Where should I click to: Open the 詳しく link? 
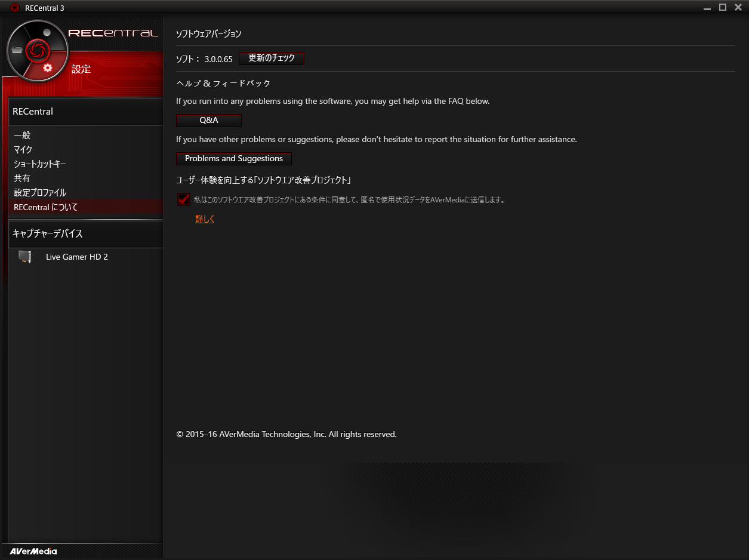[x=205, y=219]
